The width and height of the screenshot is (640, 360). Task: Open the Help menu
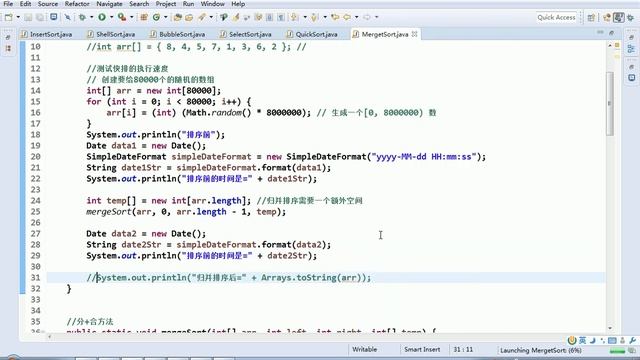tap(238, 4)
